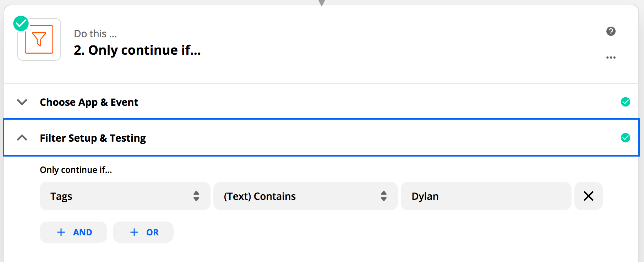Open the (Text) Contains condition dropdown

[305, 196]
